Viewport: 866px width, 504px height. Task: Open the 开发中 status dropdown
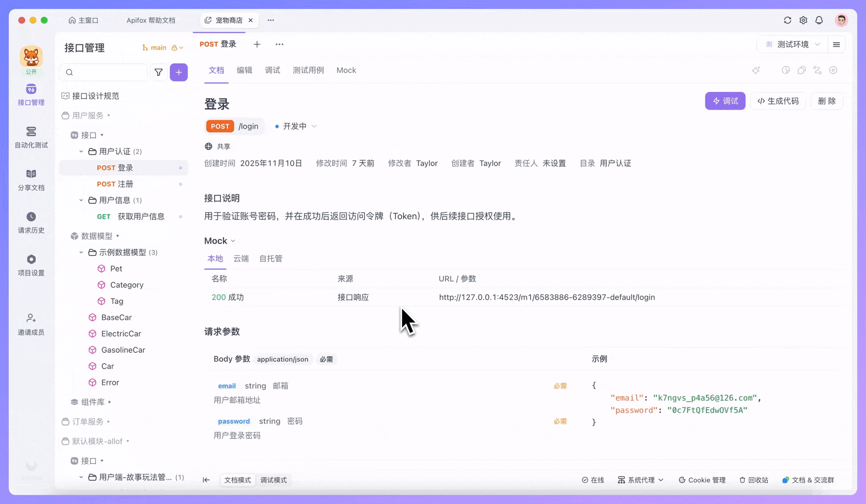[x=295, y=126]
